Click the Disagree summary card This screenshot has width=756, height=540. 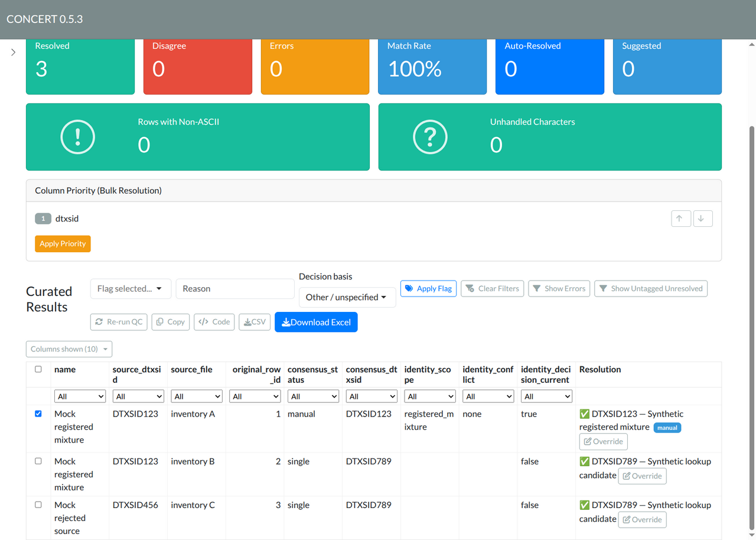pyautogui.click(x=198, y=66)
